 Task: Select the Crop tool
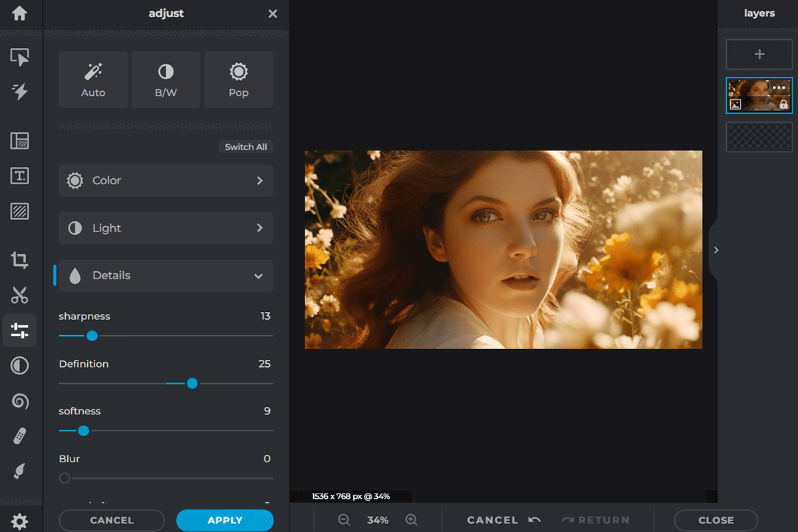tap(20, 260)
